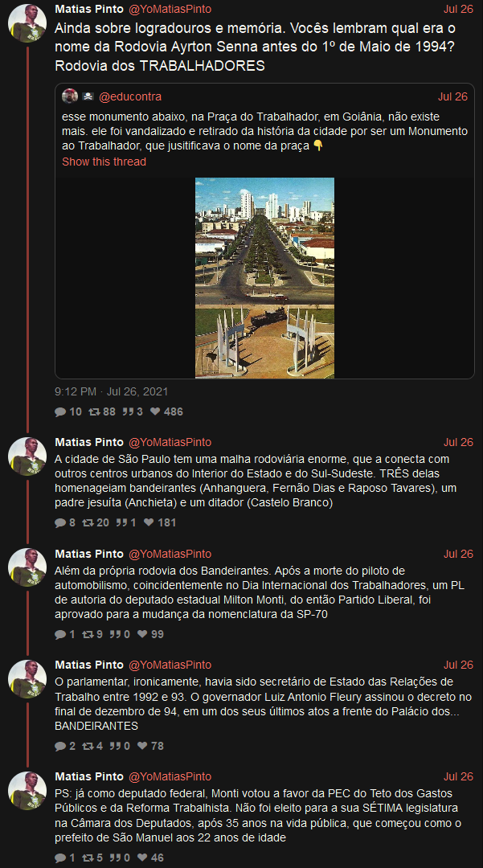The image size is (483, 868).
Task: Click the reply icon showing 10 comments
Action: [60, 411]
